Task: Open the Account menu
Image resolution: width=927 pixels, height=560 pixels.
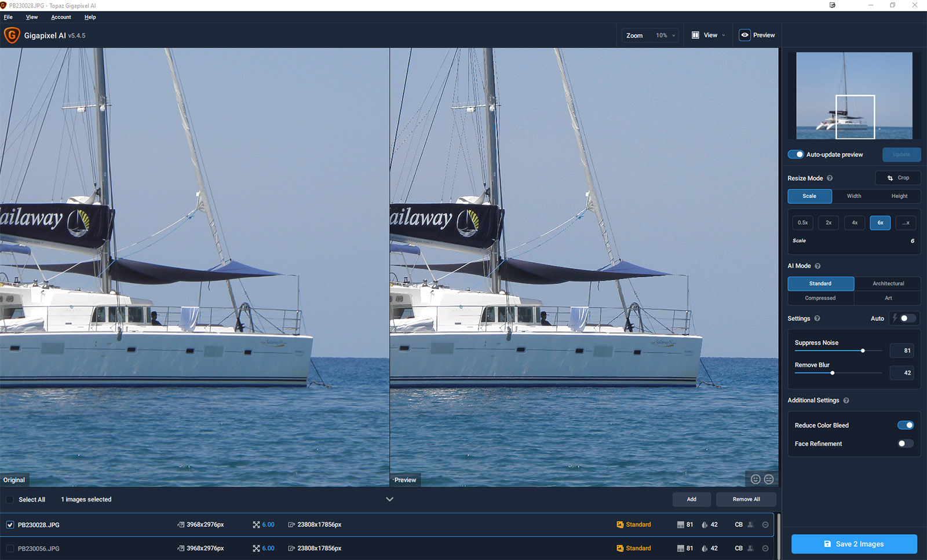Action: click(x=61, y=17)
